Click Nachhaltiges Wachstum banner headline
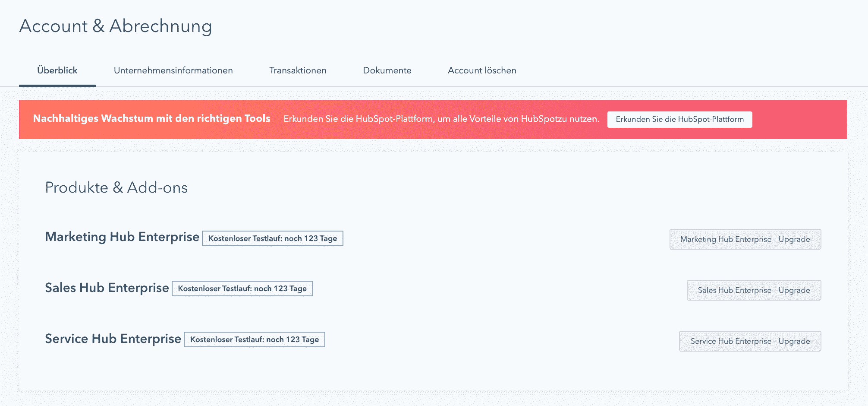 point(152,118)
